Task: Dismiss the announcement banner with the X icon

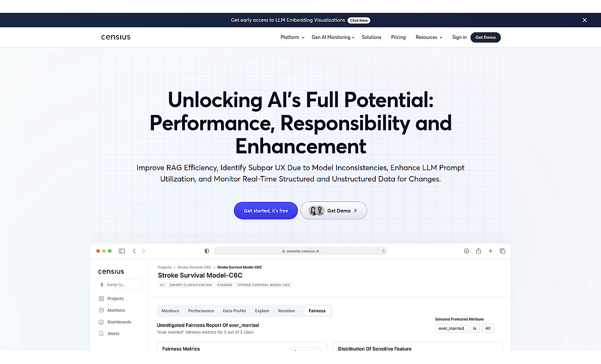Action: pyautogui.click(x=584, y=20)
